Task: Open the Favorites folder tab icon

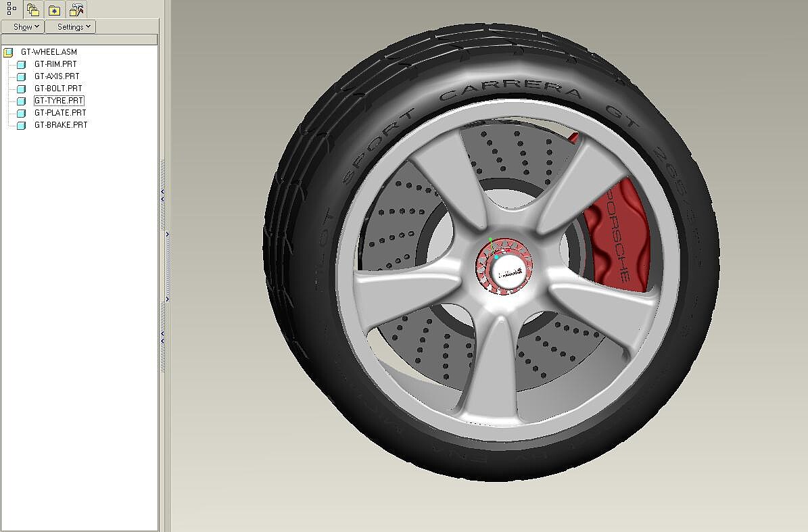Action: 54,9
